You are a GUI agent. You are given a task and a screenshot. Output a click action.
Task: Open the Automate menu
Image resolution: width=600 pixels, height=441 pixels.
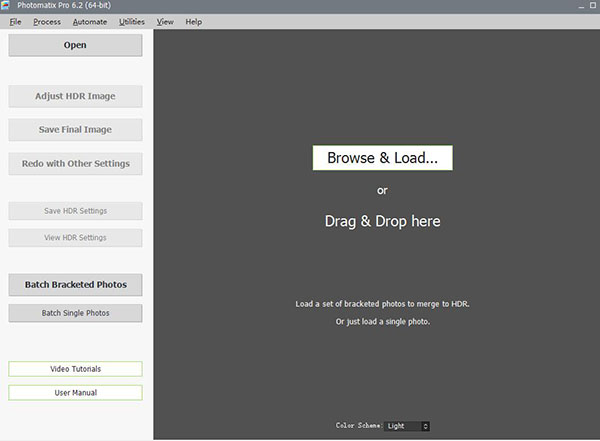click(x=90, y=22)
